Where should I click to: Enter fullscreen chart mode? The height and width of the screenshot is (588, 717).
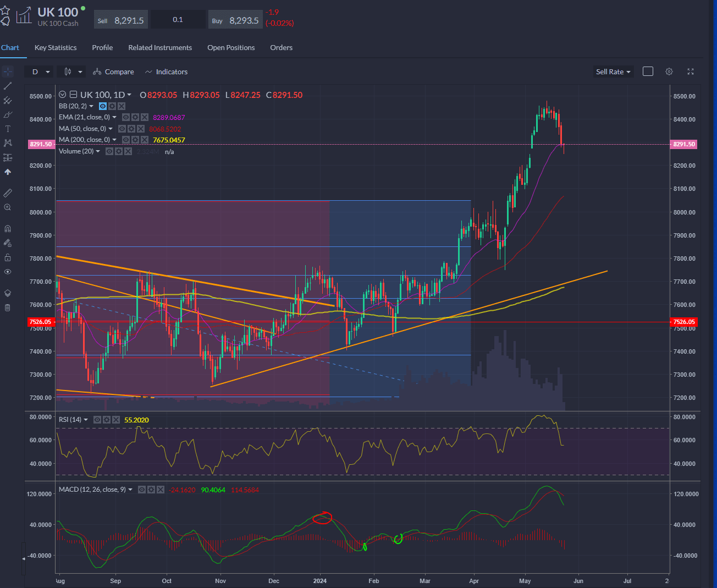pyautogui.click(x=691, y=72)
